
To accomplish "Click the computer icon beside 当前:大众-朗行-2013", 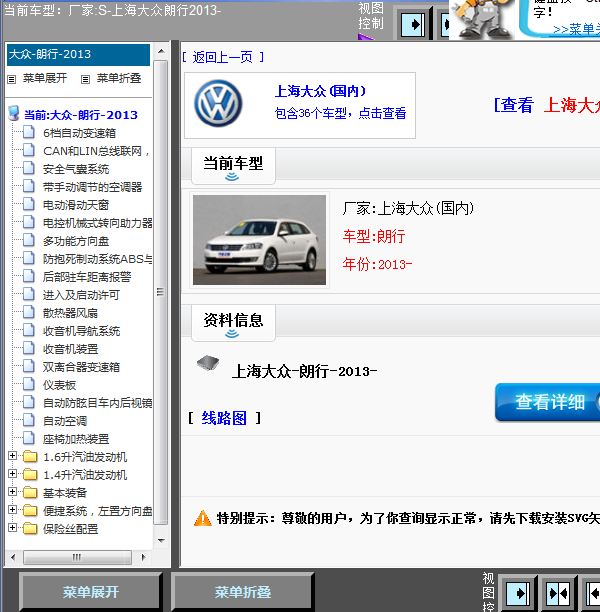I will click(14, 114).
